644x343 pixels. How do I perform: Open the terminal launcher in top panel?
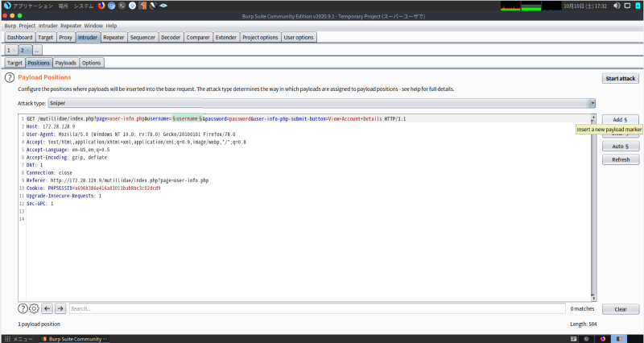click(122, 6)
